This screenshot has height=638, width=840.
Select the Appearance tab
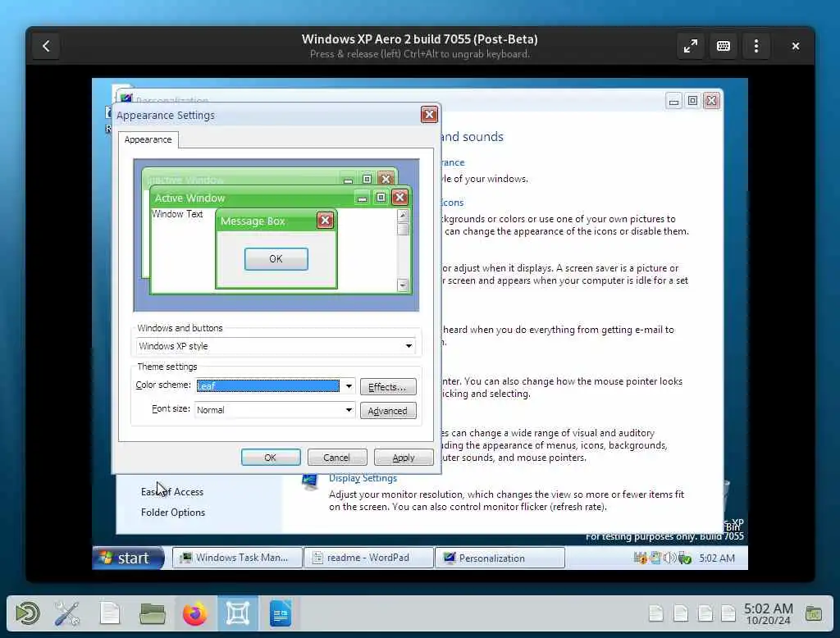148,139
